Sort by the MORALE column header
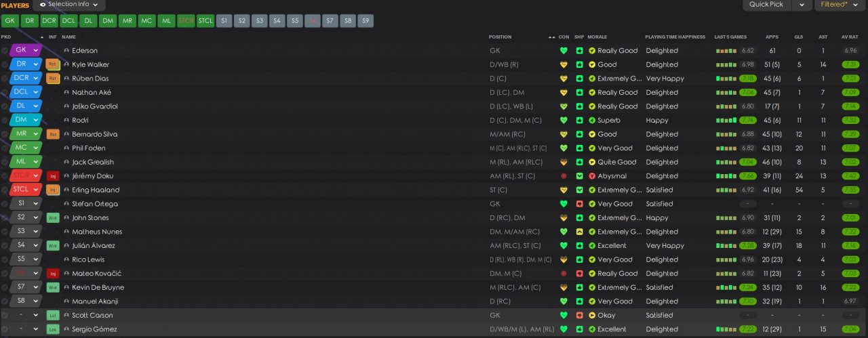This screenshot has width=868, height=338. tap(597, 37)
